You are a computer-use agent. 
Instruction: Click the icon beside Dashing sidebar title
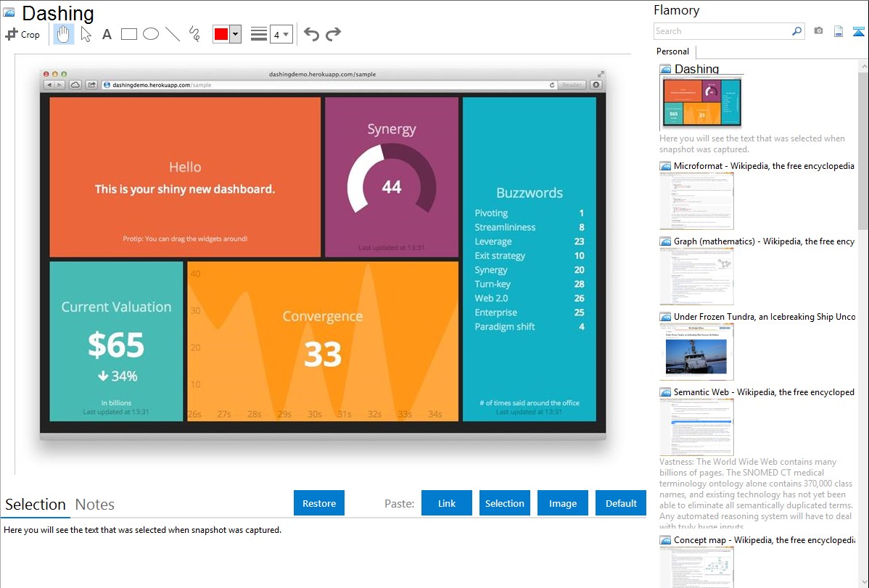[665, 69]
